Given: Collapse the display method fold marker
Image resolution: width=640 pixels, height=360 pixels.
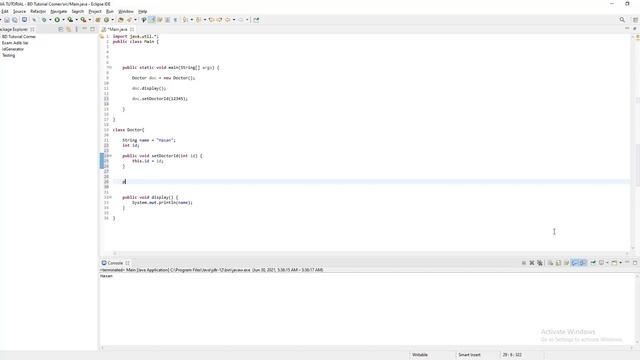Looking at the screenshot, I should pyautogui.click(x=110, y=197).
